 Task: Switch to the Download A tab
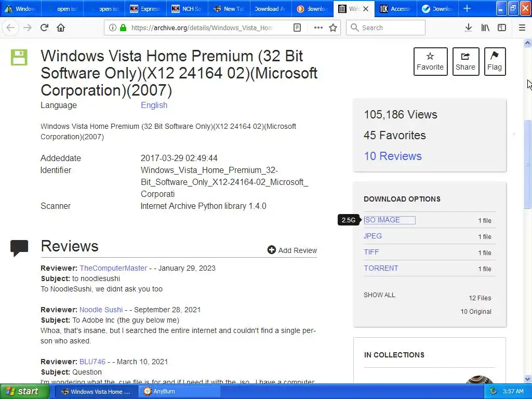(271, 9)
